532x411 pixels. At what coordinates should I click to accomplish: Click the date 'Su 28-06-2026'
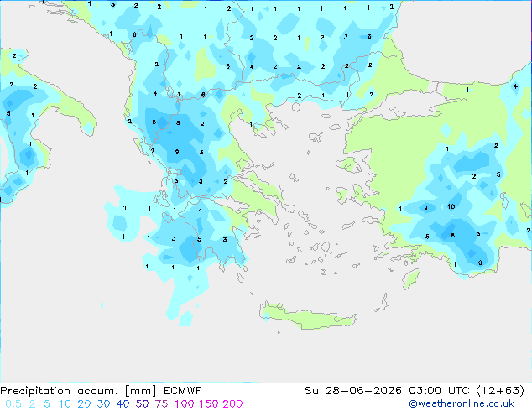353,391
